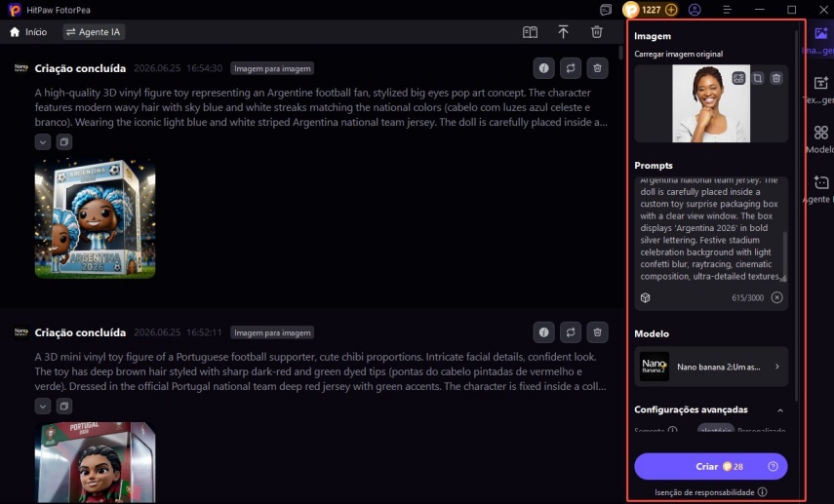The height and width of the screenshot is (504, 834).
Task: Show info for the 16:54:30 creation
Action: (543, 68)
